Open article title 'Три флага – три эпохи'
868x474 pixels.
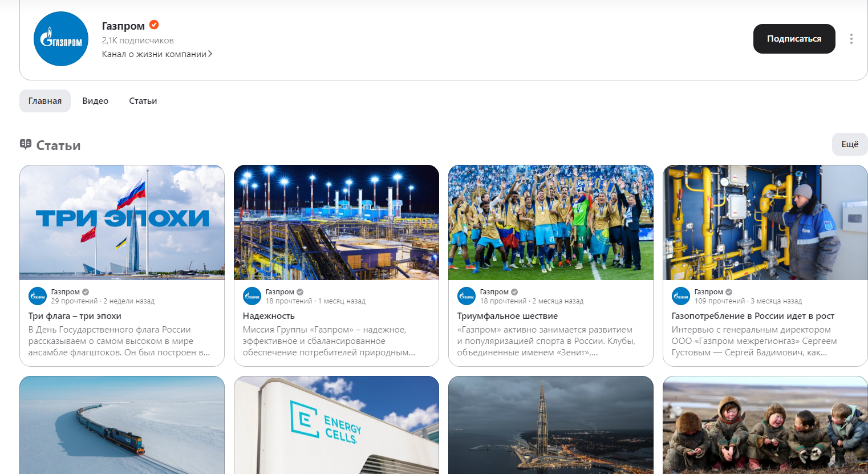pyautogui.click(x=75, y=316)
